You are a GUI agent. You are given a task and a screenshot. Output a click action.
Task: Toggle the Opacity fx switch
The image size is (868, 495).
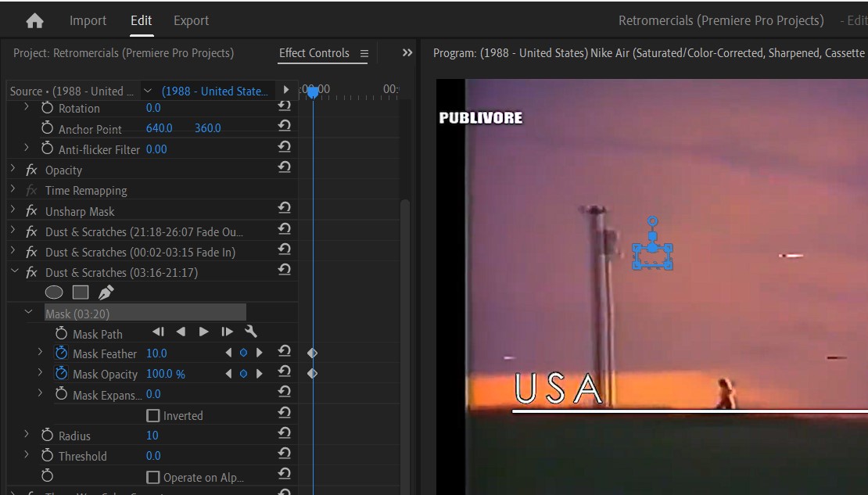[x=31, y=170]
